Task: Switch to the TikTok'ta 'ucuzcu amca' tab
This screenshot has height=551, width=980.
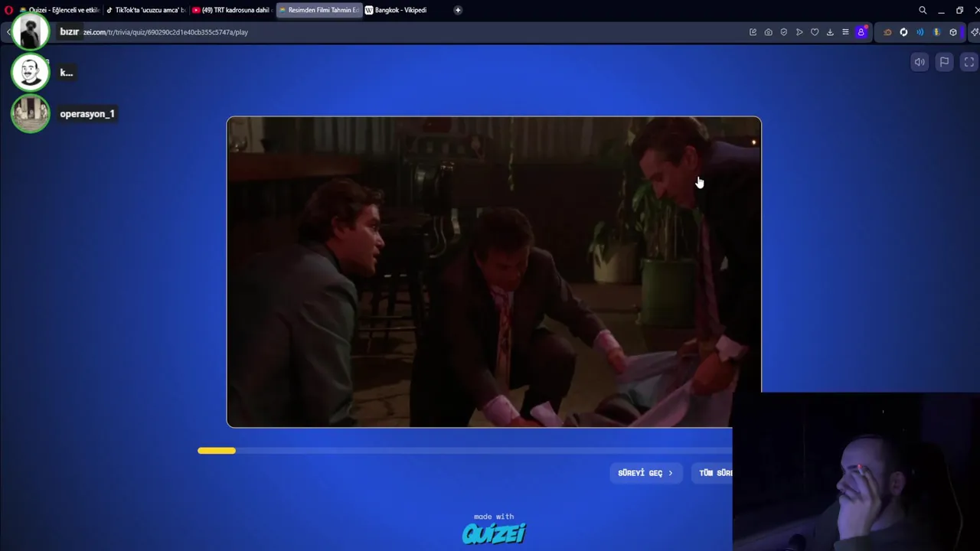Action: (x=145, y=10)
